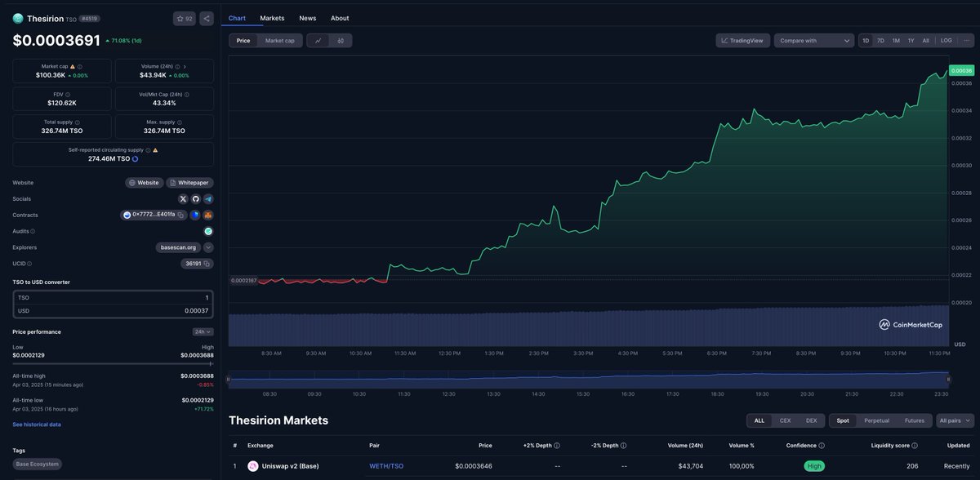Switch to the About tab
The width and height of the screenshot is (980, 480).
coord(340,18)
